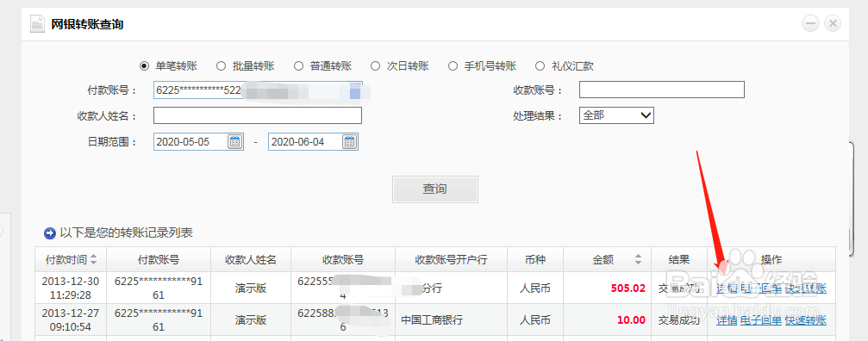Sort table by 金额 column arrows

tap(638, 259)
